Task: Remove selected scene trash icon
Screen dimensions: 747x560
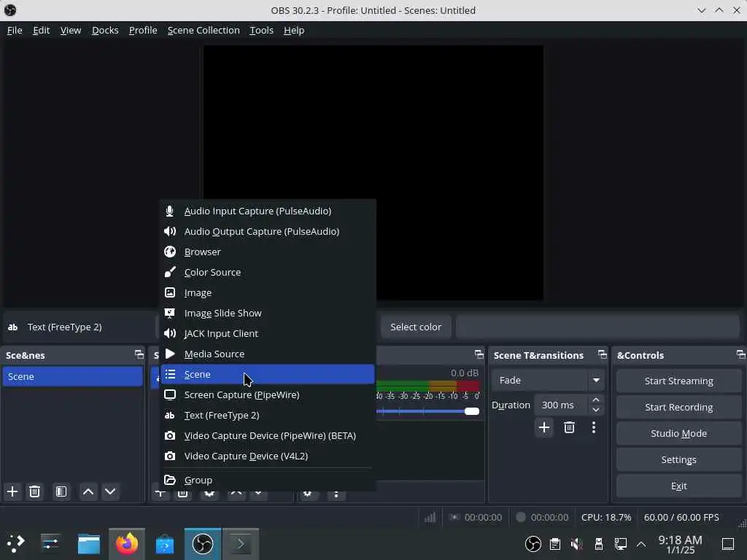Action: click(x=35, y=491)
